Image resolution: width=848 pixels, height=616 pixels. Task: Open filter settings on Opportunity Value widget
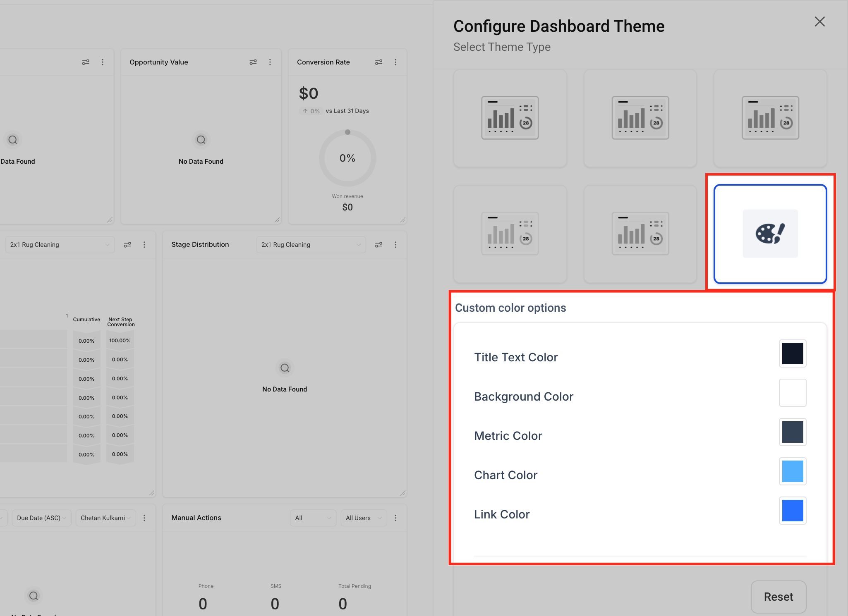tap(253, 62)
